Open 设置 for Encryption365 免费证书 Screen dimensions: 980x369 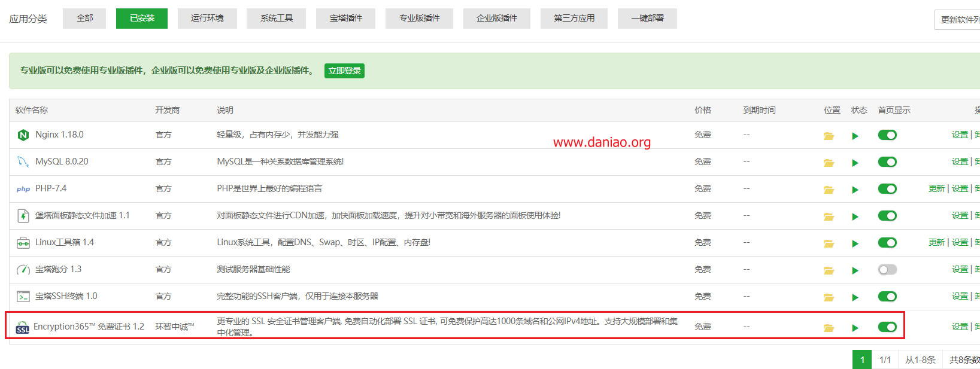tap(960, 327)
